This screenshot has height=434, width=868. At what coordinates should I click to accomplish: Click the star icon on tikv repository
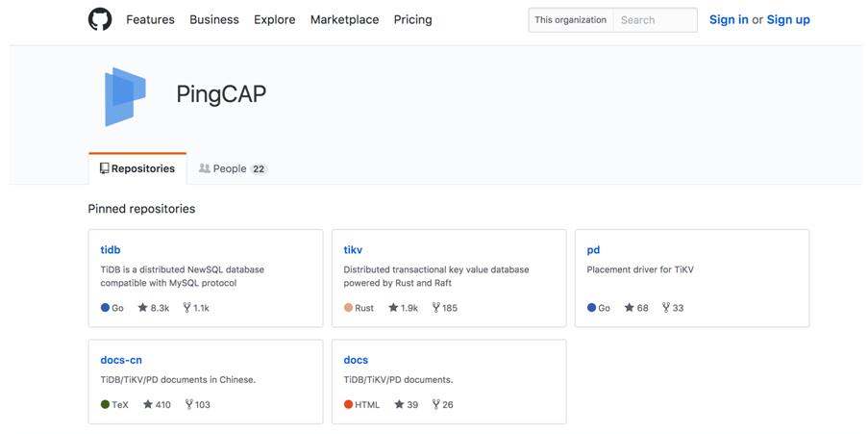click(x=393, y=308)
